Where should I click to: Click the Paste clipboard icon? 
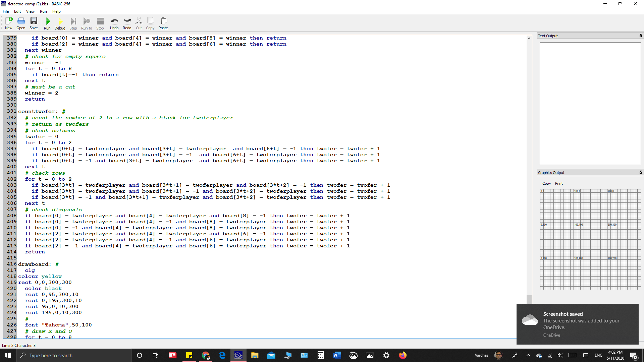tap(163, 23)
